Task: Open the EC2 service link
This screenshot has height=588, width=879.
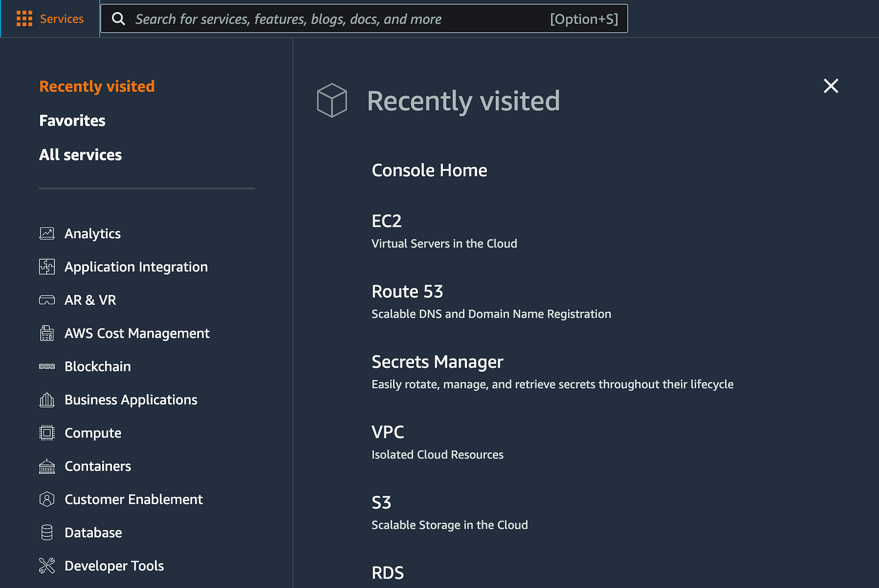Action: pyautogui.click(x=387, y=221)
